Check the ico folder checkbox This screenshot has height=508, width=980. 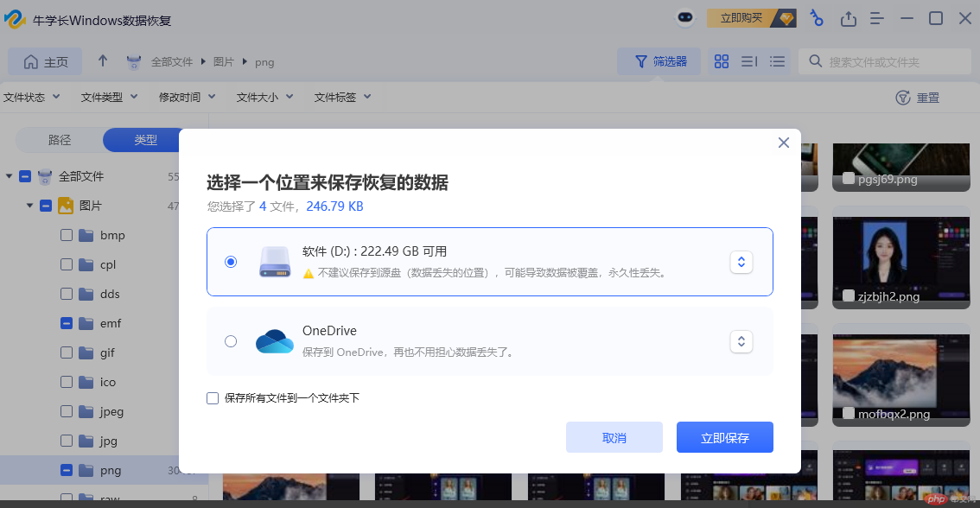click(67, 382)
